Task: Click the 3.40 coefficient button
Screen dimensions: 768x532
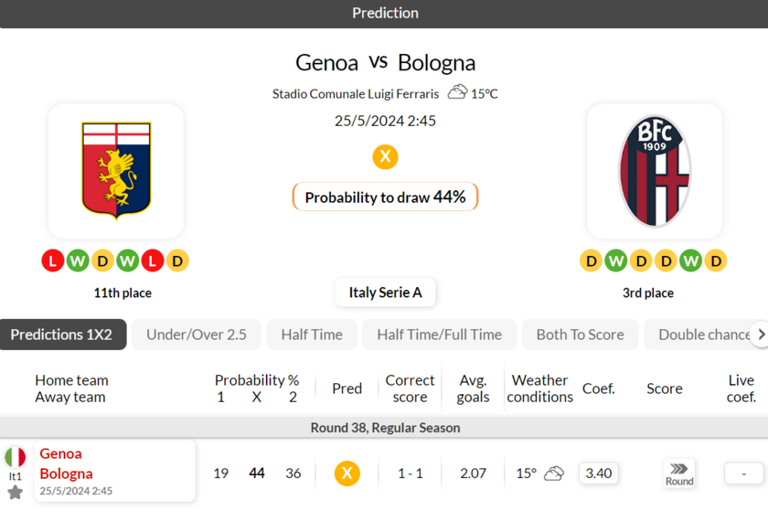Action: coord(599,473)
